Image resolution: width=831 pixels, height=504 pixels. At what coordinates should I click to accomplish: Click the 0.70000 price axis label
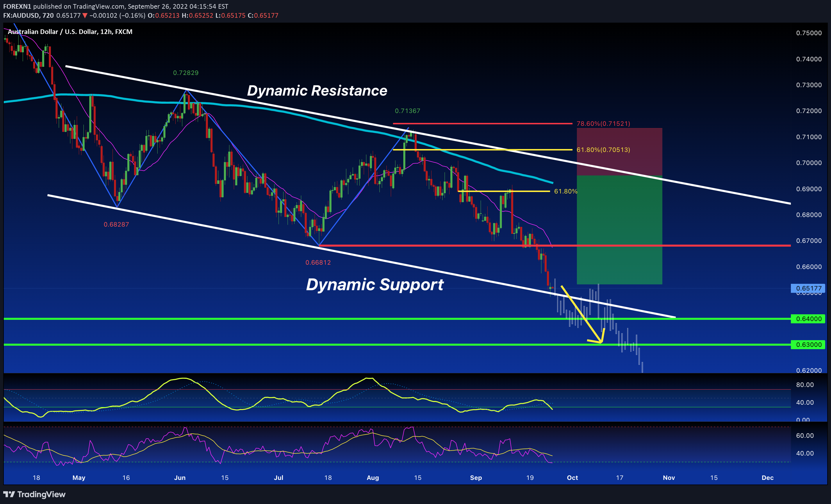tap(809, 163)
